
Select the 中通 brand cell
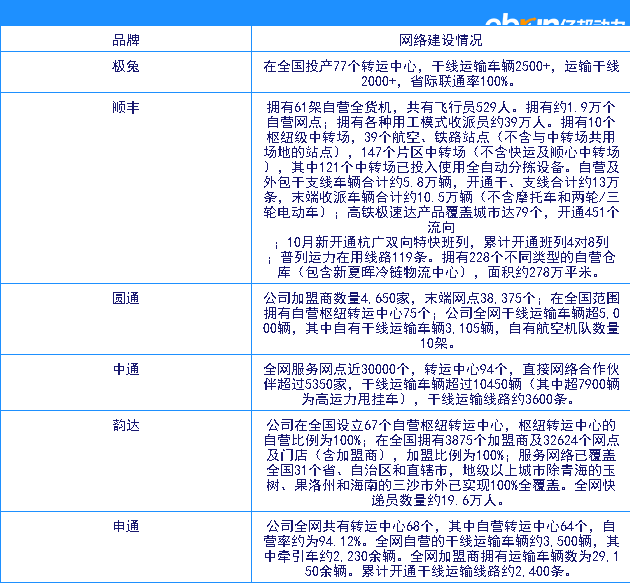click(x=125, y=368)
